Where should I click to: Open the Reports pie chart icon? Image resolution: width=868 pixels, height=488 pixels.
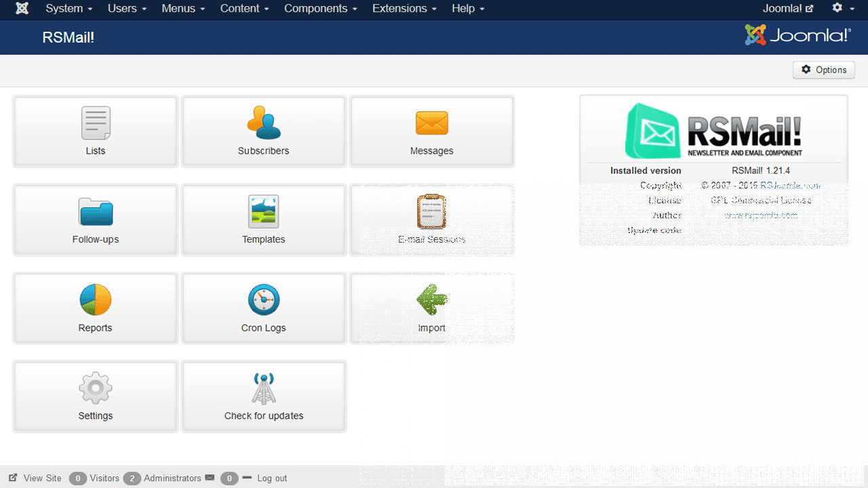coord(96,300)
